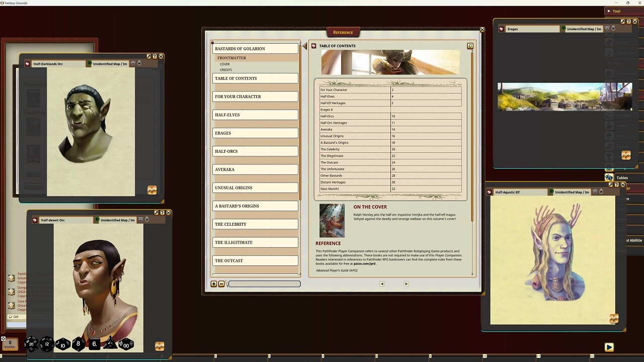The height and width of the screenshot is (362, 644).
Task: Click the pop-out arrow icon on the Erages window
Action: click(x=622, y=21)
